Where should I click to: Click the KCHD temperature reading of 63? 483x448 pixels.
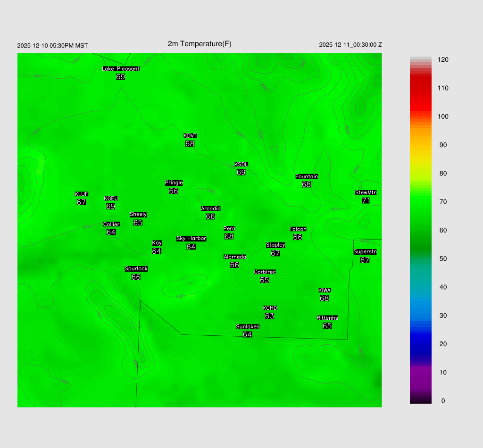pos(269,316)
